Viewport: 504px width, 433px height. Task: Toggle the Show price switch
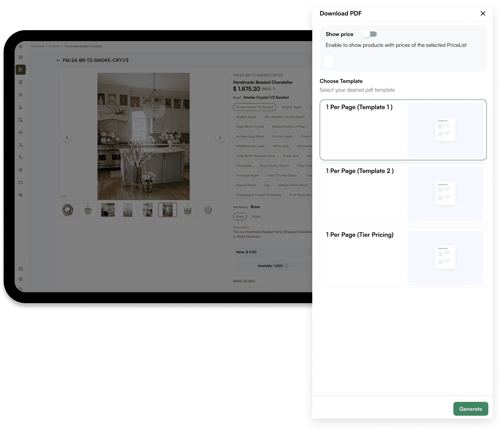tap(370, 34)
